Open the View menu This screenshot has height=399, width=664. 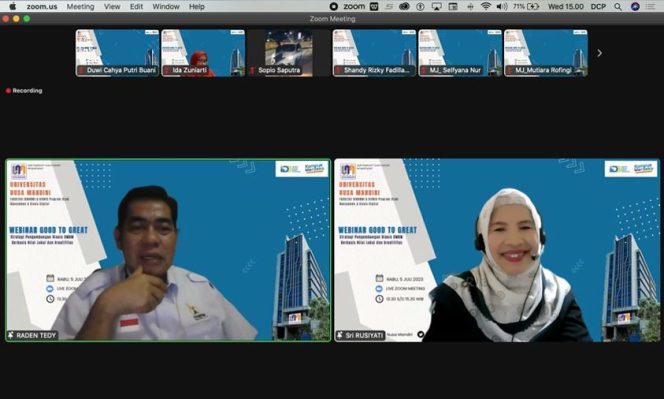pyautogui.click(x=112, y=7)
